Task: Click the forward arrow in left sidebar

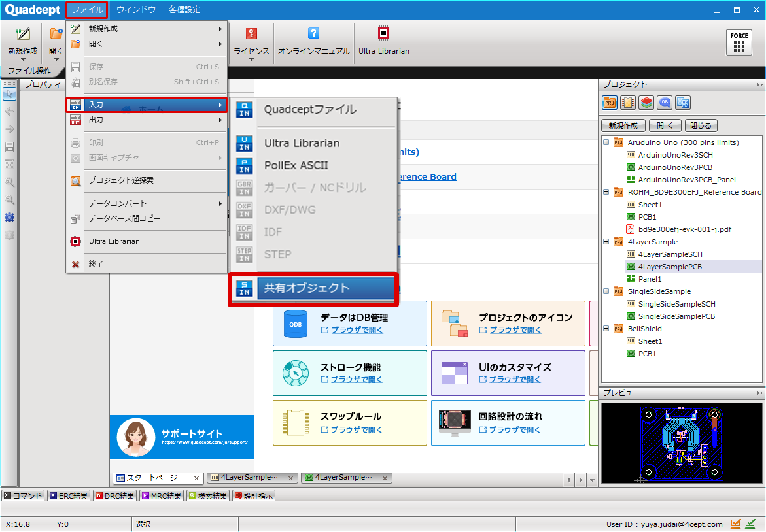Action: [9, 129]
